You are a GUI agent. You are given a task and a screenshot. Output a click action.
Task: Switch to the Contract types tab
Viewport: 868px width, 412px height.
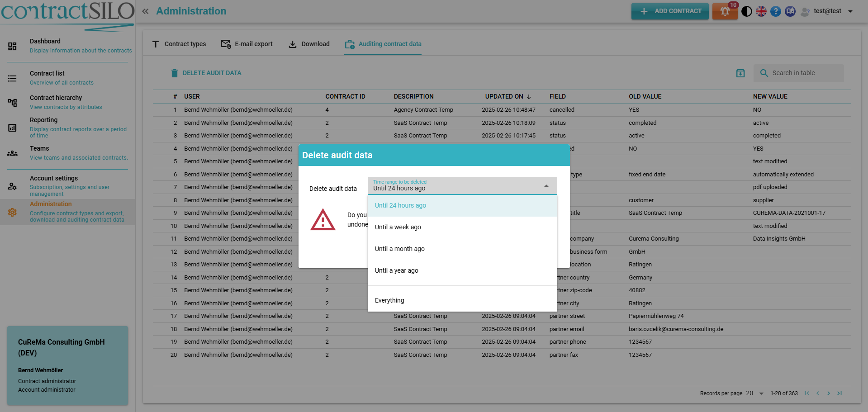(x=179, y=44)
